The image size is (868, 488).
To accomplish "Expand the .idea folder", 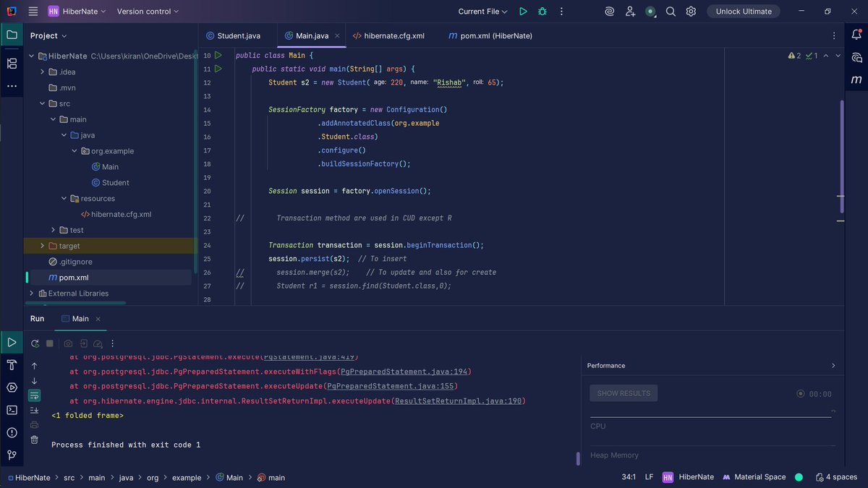I will coord(43,72).
